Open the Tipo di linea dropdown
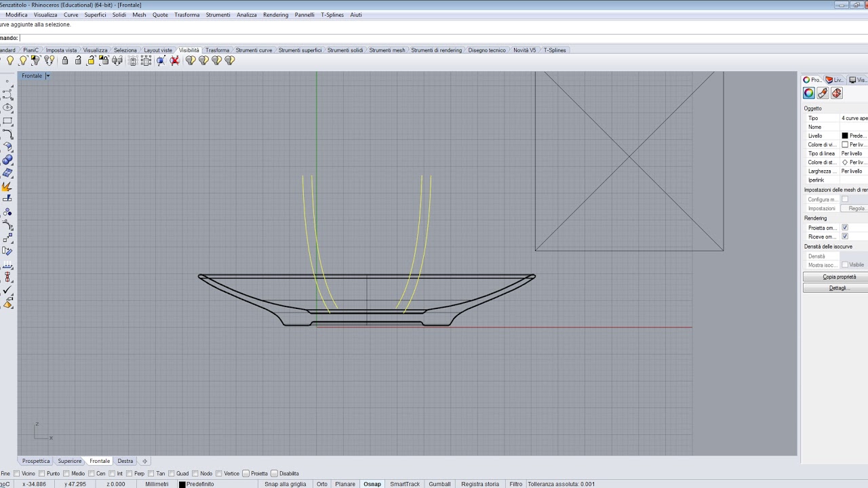The width and height of the screenshot is (868, 488). point(854,153)
